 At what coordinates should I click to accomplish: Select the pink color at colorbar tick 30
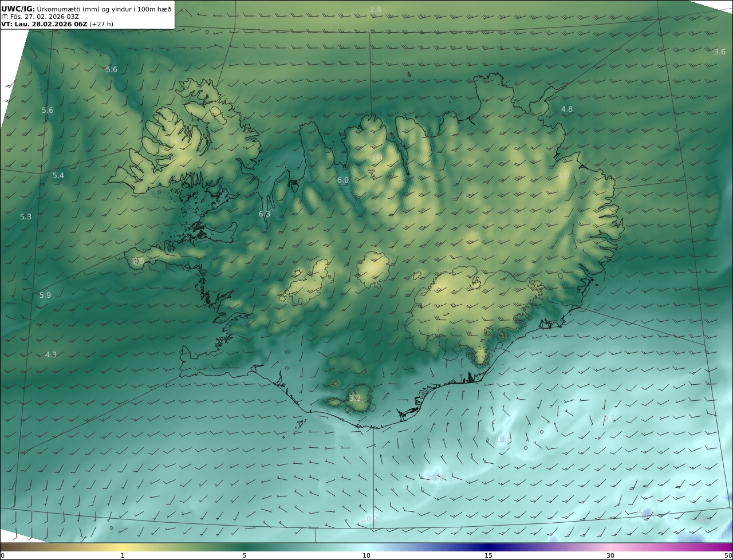click(610, 547)
